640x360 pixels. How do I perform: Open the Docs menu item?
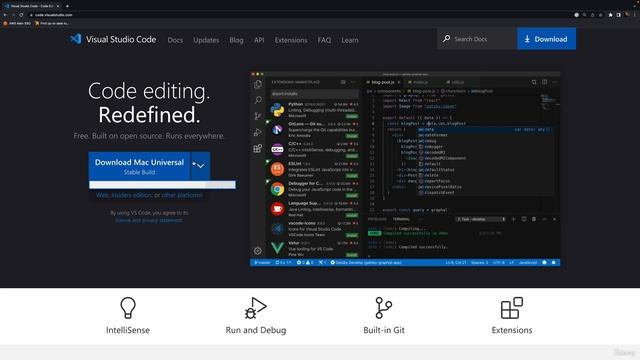pyautogui.click(x=175, y=40)
